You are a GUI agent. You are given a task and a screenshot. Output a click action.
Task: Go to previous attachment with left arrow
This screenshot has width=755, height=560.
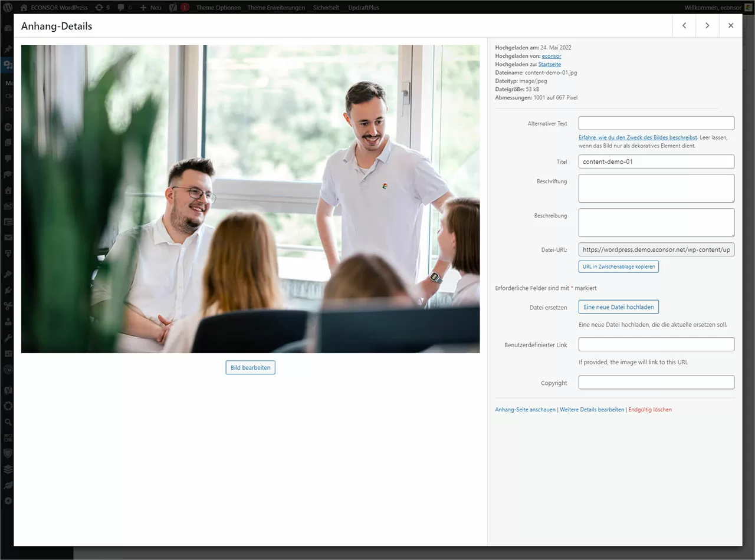(x=684, y=25)
